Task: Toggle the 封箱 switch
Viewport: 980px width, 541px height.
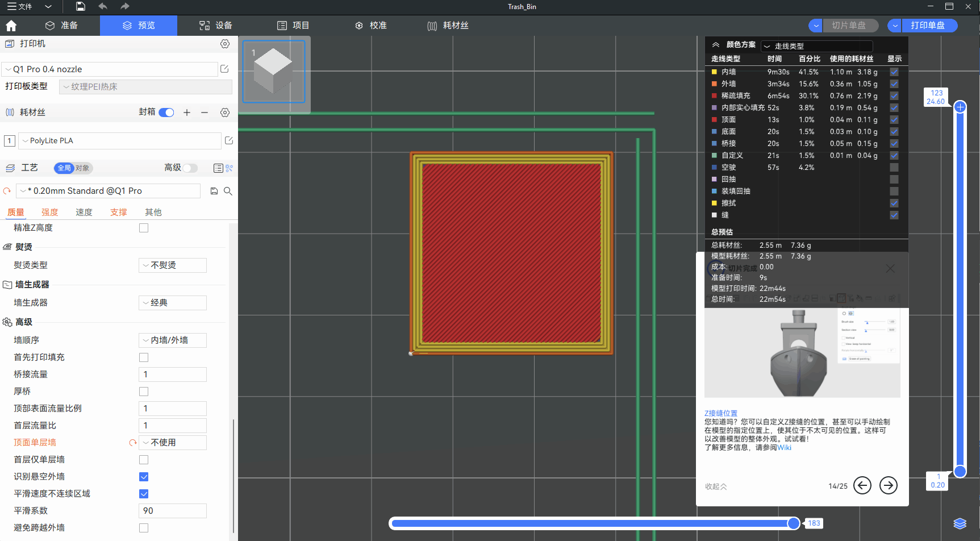Action: coord(166,113)
